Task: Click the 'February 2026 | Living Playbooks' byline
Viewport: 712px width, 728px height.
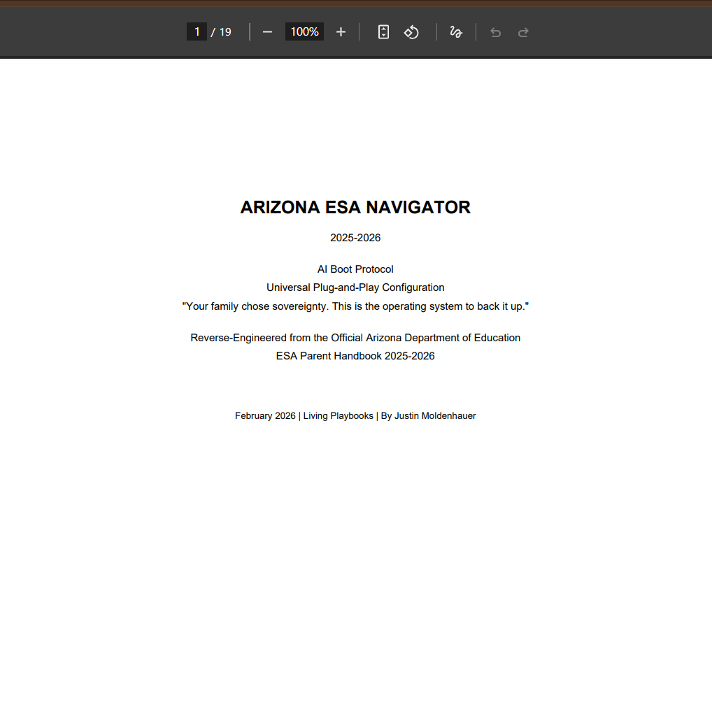Action: coord(355,416)
